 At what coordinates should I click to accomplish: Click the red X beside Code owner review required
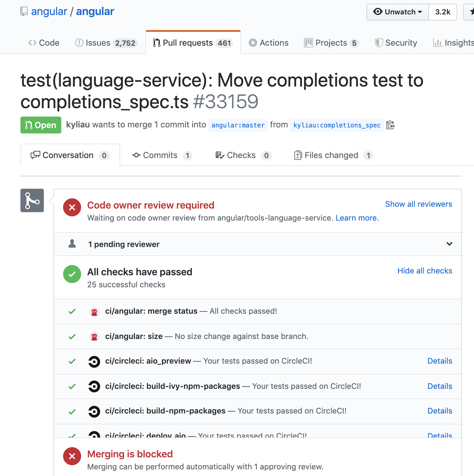[72, 207]
